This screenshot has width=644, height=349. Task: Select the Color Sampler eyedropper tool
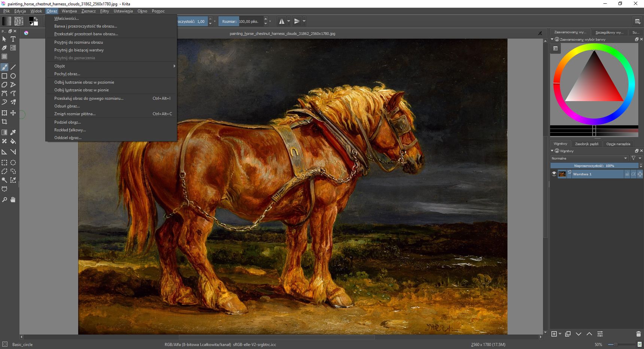[13, 132]
